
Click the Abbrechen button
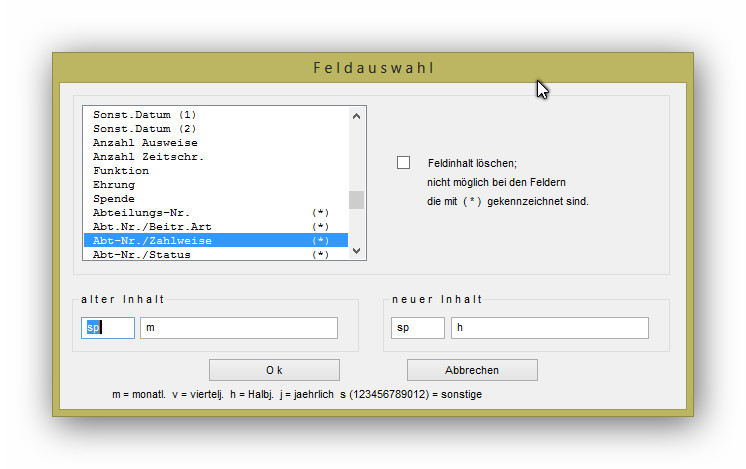coord(472,370)
